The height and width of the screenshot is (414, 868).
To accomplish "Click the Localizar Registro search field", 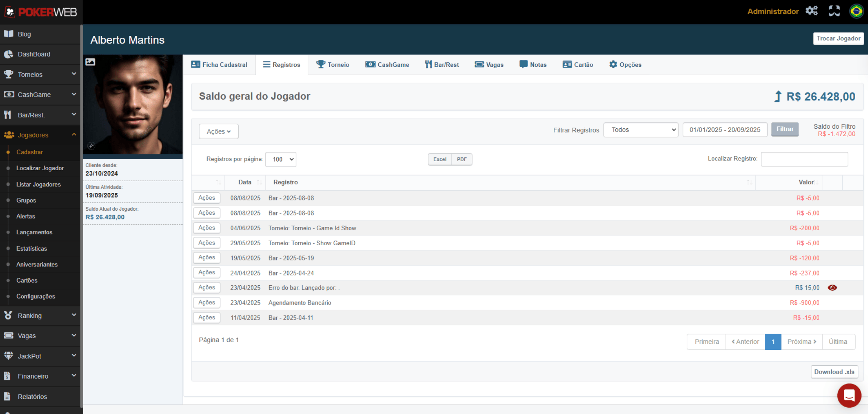I will pyautogui.click(x=804, y=159).
